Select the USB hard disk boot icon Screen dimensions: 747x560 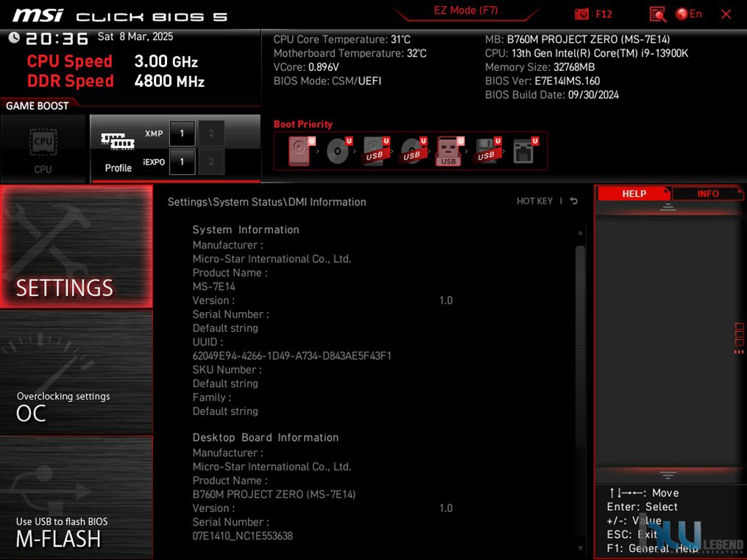(x=376, y=151)
